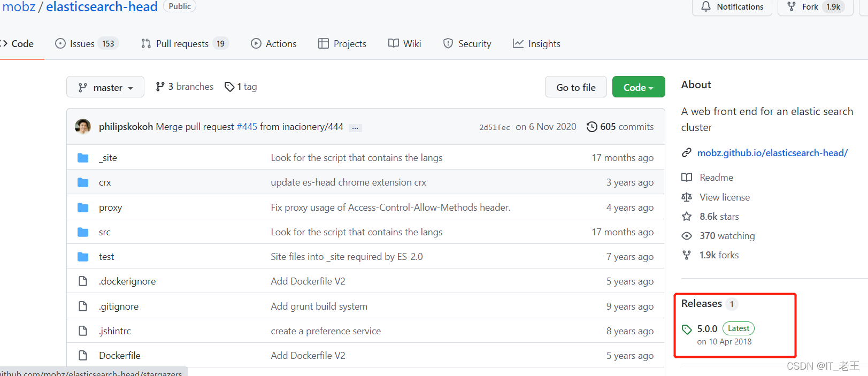Click the tag icon next to 5.0.0 release
This screenshot has height=376, width=868.
[687, 329]
